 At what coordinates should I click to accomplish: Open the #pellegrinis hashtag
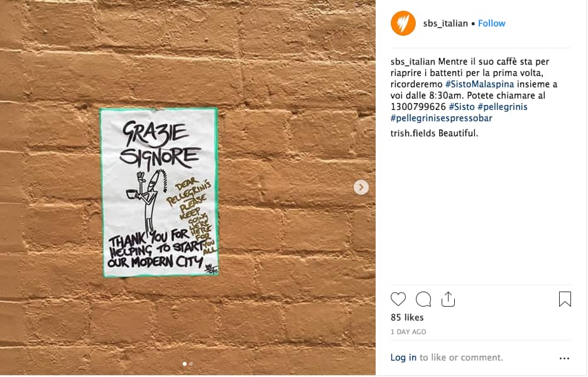503,107
